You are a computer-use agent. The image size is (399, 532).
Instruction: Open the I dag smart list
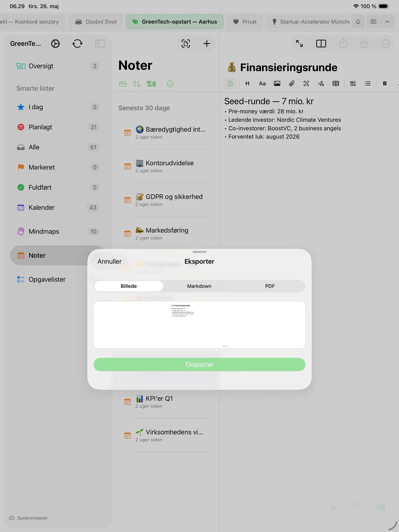tap(58, 107)
